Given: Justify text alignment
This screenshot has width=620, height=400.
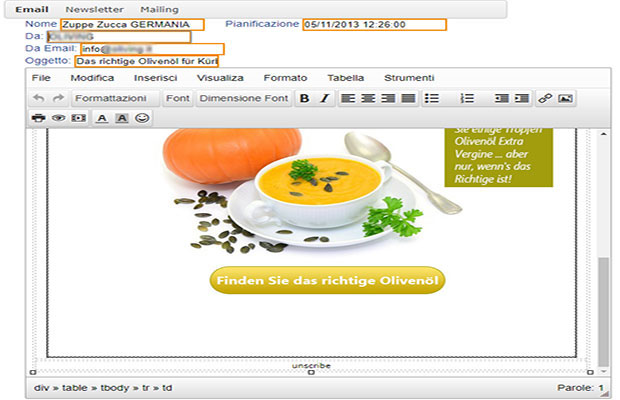Looking at the screenshot, I should 408,98.
